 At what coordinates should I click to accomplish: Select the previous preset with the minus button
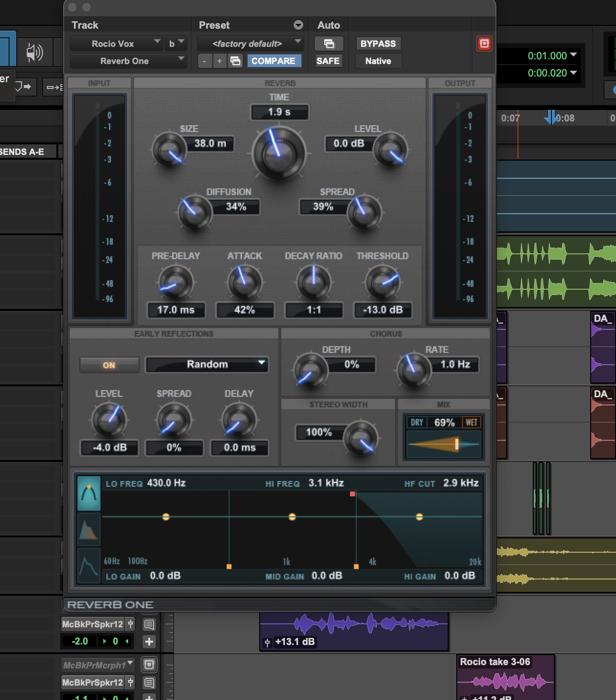pos(205,61)
